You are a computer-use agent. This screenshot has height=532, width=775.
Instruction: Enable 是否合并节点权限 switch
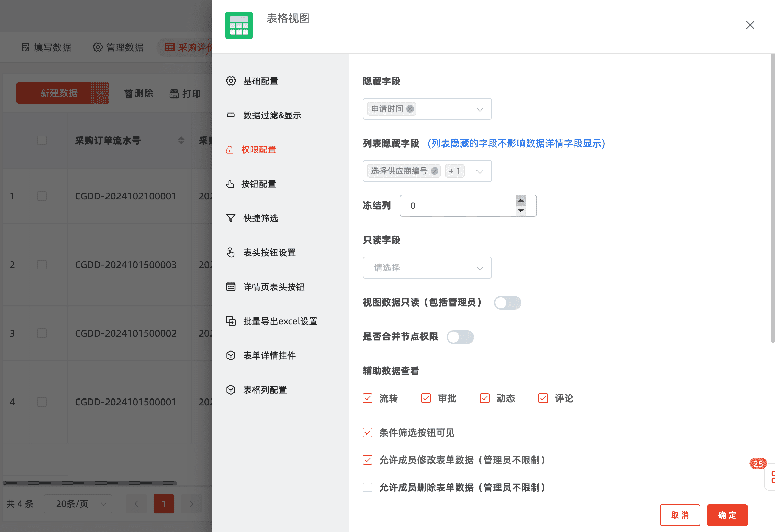click(460, 337)
